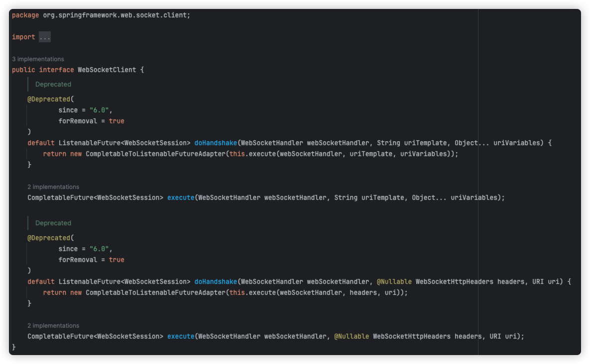Click the closing brace of the interface
The image size is (590, 364).
14,347
